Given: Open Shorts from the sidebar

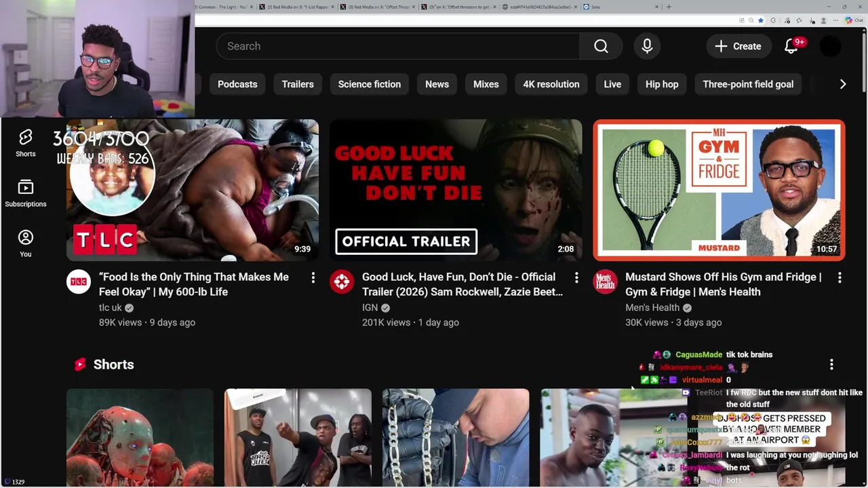Looking at the screenshot, I should click(x=26, y=143).
